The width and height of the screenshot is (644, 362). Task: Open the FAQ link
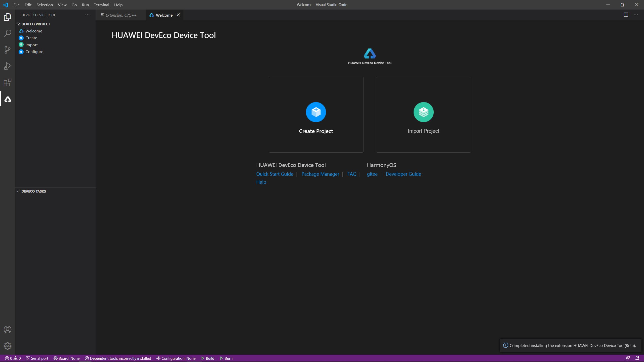tap(352, 174)
